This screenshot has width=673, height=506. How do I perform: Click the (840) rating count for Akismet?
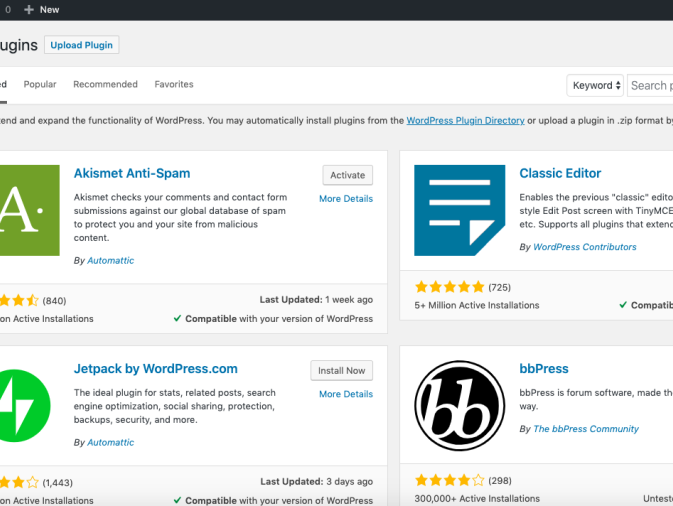pos(54,301)
